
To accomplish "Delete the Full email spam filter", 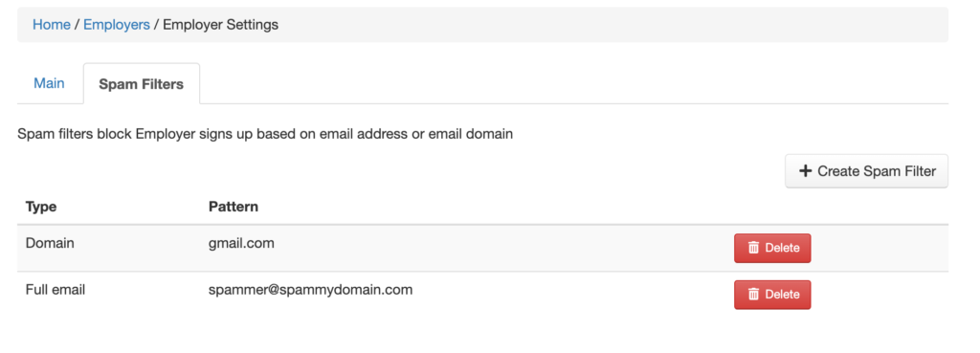I will [772, 295].
